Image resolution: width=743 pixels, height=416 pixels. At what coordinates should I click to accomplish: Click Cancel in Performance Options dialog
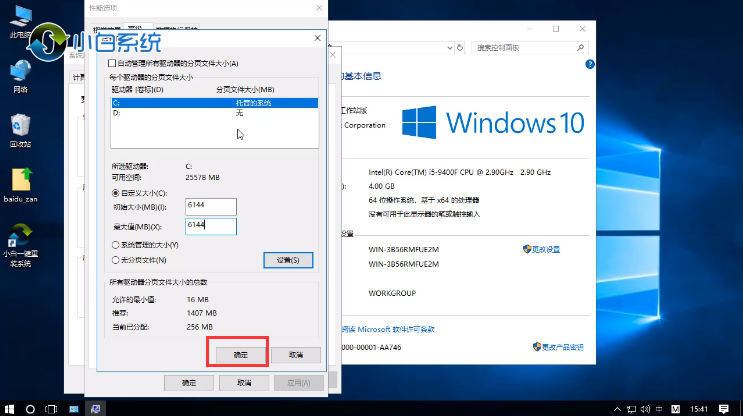pos(244,383)
